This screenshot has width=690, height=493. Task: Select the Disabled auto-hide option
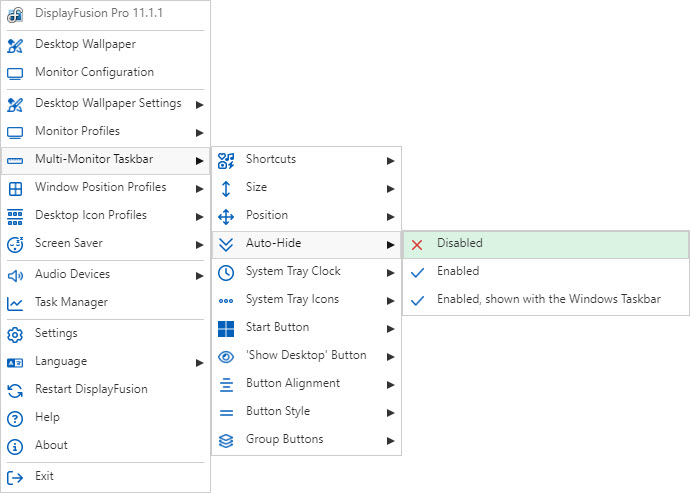[x=459, y=244]
